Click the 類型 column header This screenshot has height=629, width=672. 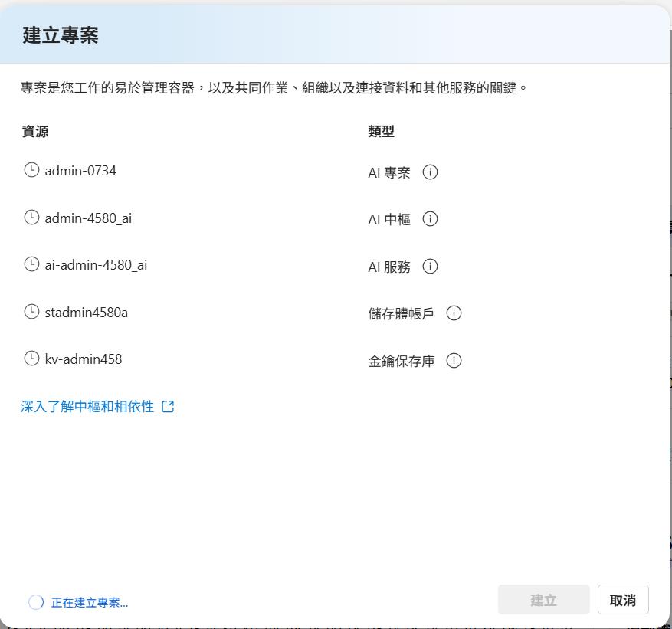[381, 131]
